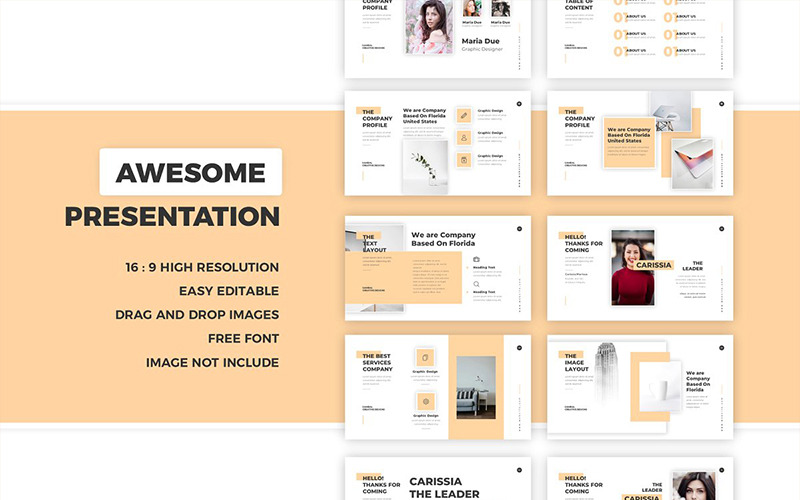
Task: Select the colorful laptop photo on Company Profile slide
Action: (692, 164)
